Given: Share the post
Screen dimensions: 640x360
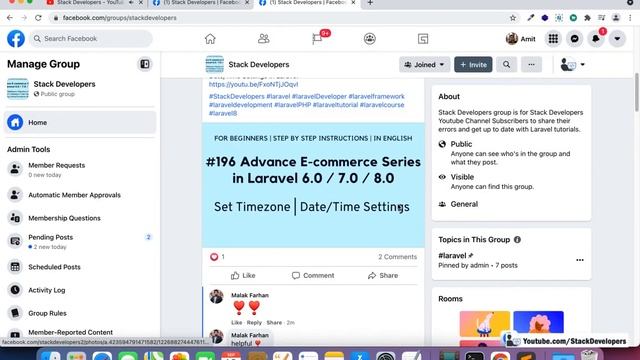Looking at the screenshot, I should [383, 276].
